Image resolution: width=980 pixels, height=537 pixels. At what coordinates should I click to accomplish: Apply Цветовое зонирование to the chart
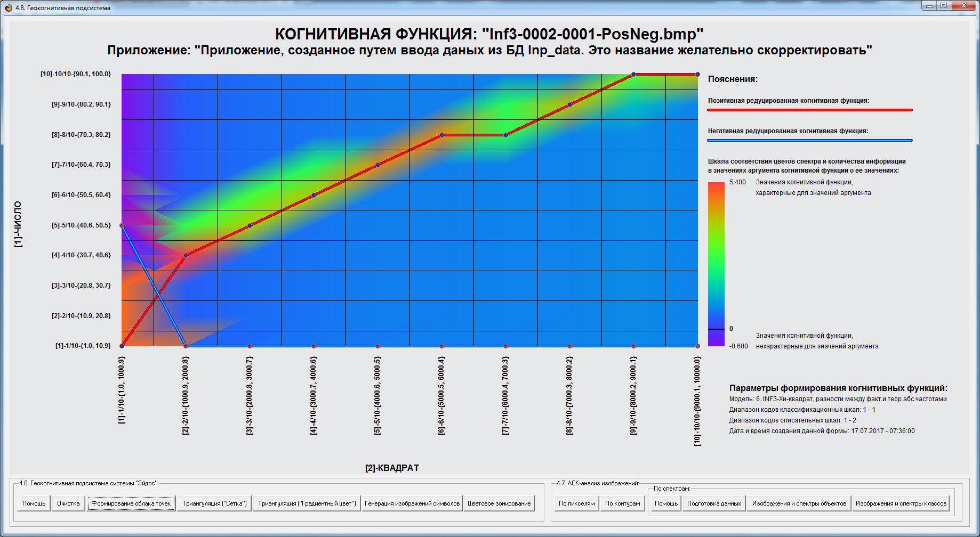point(498,503)
